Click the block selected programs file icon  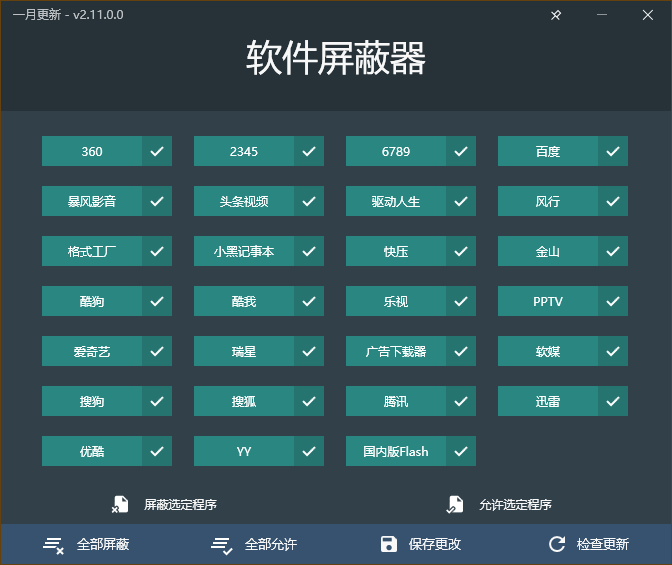[x=120, y=505]
